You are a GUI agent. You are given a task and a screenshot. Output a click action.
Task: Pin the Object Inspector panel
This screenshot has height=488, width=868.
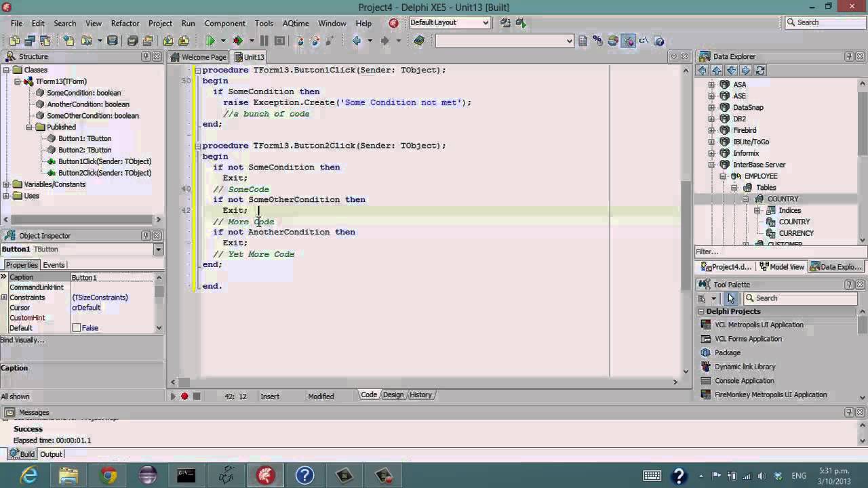click(x=146, y=235)
